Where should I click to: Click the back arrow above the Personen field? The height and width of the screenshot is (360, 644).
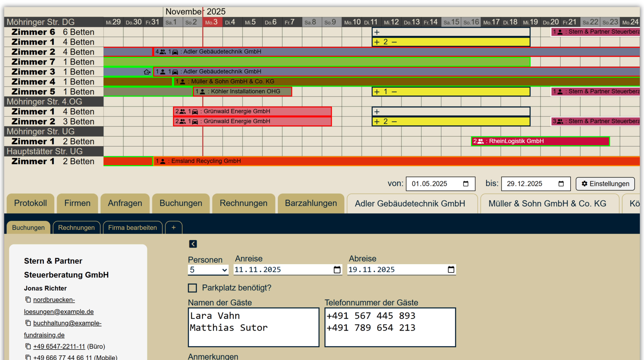193,244
